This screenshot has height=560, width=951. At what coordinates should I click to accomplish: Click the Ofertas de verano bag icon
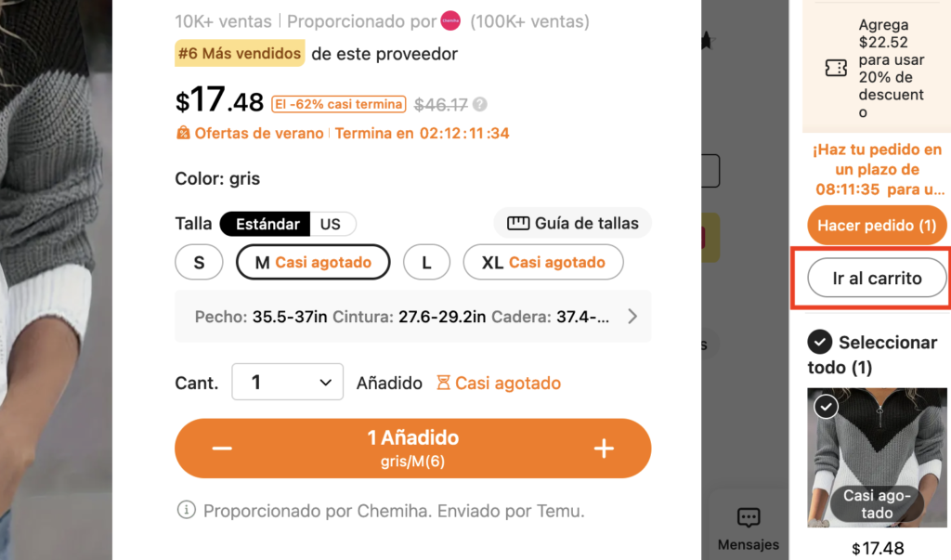click(x=183, y=133)
